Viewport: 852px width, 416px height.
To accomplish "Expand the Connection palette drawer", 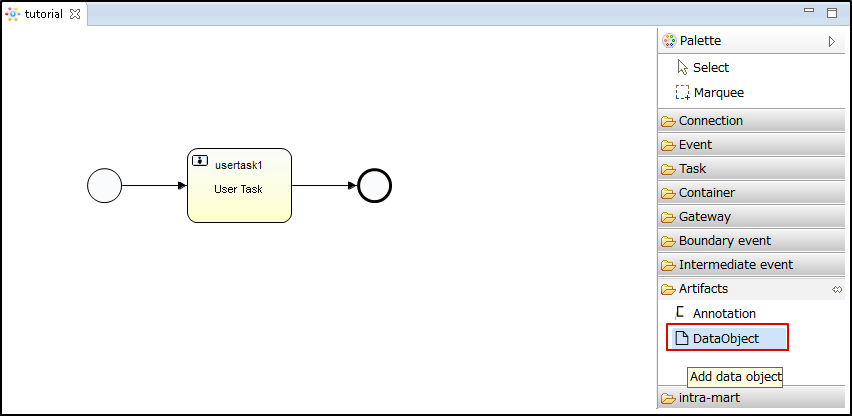I will coord(752,121).
